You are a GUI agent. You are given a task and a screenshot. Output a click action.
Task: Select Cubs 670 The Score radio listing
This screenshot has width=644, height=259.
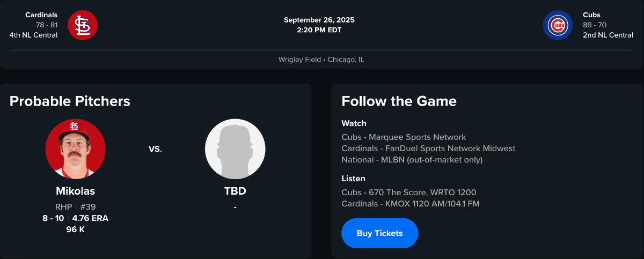pyautogui.click(x=408, y=193)
